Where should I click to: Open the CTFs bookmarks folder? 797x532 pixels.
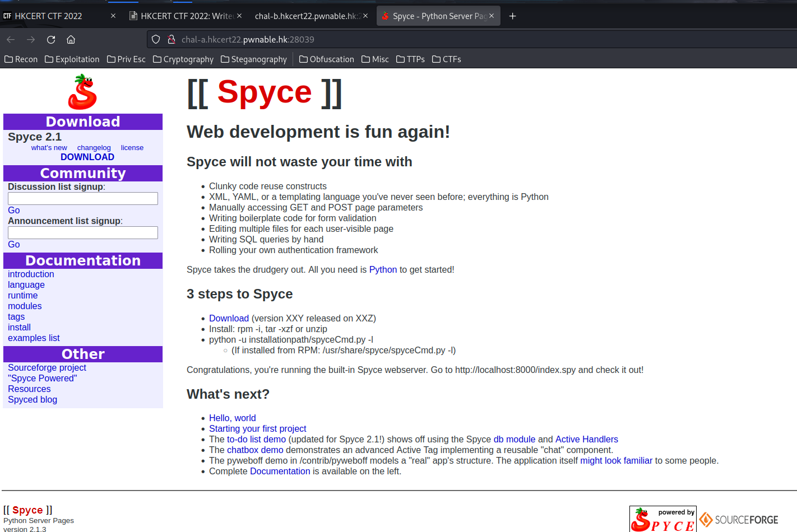[447, 59]
